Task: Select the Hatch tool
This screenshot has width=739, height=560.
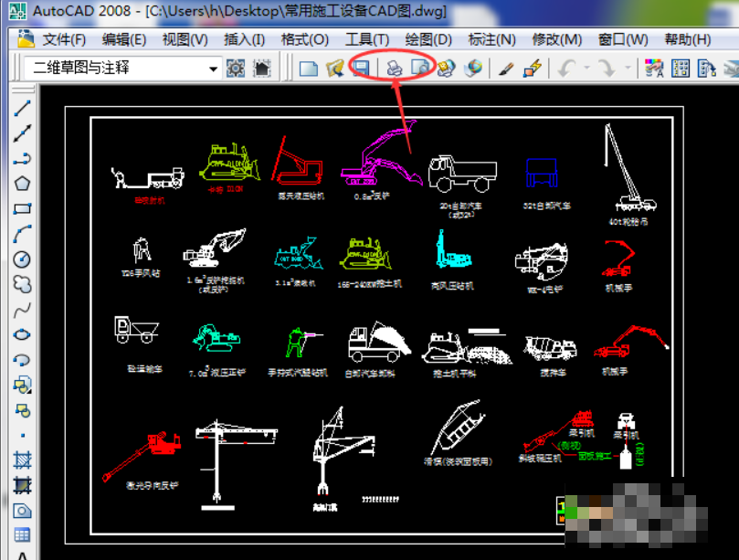Action: tap(22, 460)
